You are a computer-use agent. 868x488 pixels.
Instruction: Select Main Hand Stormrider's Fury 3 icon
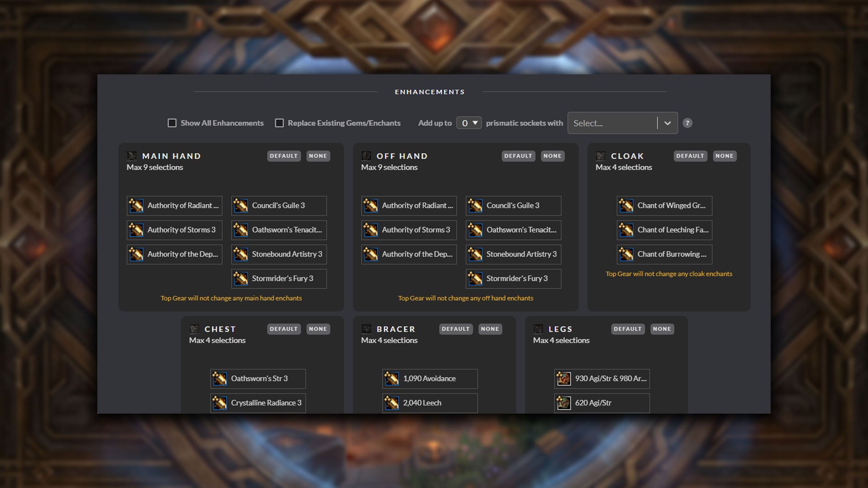click(x=241, y=279)
